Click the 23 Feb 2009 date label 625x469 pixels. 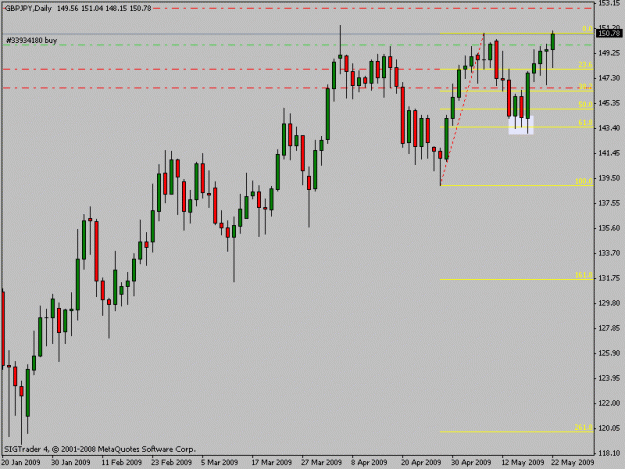(x=171, y=463)
